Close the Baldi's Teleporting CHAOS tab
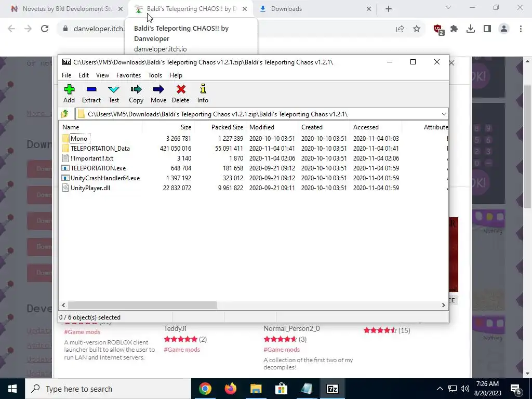Screen dimensions: 532x399 (244, 9)
